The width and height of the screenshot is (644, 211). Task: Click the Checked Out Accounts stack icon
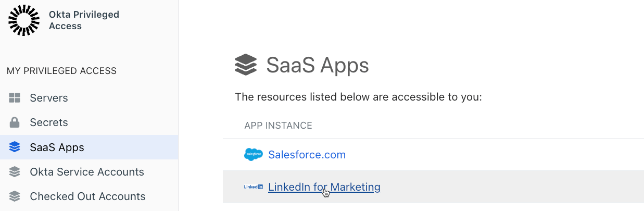tap(15, 196)
